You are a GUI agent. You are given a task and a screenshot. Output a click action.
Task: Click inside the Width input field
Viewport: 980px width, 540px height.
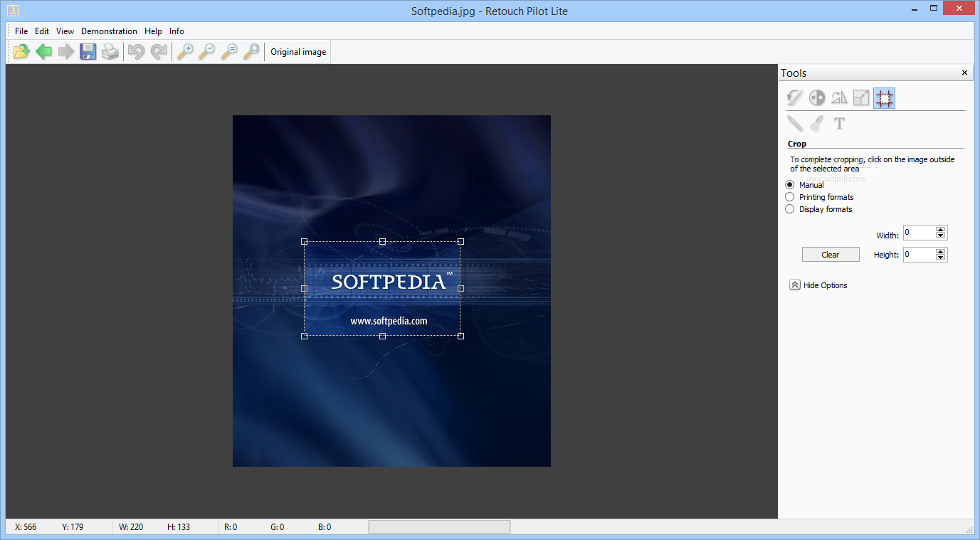[x=919, y=233]
